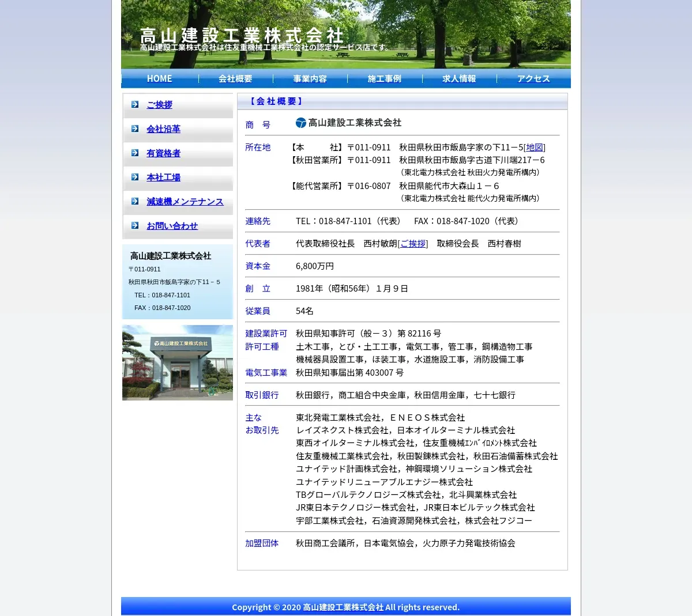The height and width of the screenshot is (616, 692).
Task: Click the office building entrance photo
Action: (x=178, y=362)
